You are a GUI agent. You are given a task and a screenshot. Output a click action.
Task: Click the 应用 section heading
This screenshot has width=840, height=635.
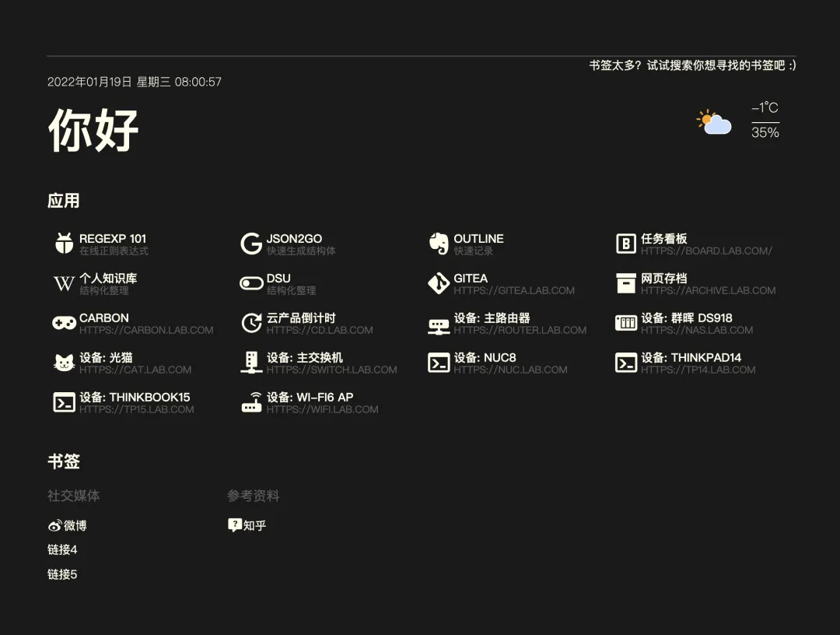click(63, 201)
